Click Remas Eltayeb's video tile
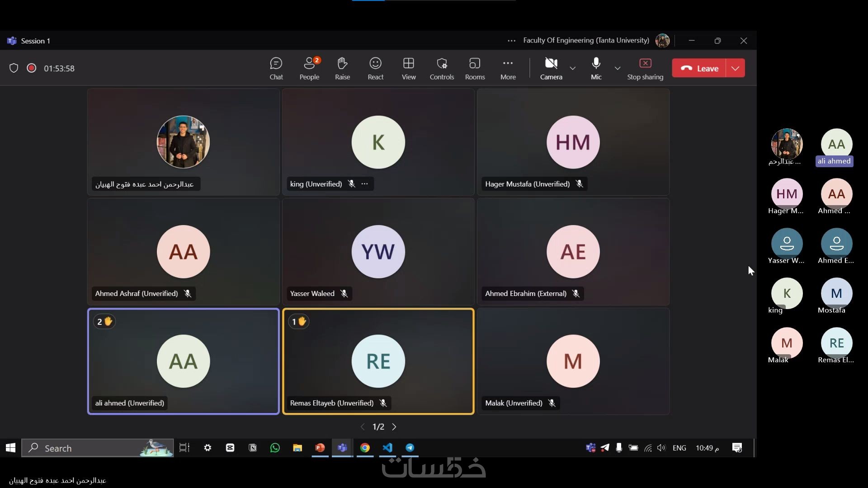868x488 pixels. (x=378, y=361)
